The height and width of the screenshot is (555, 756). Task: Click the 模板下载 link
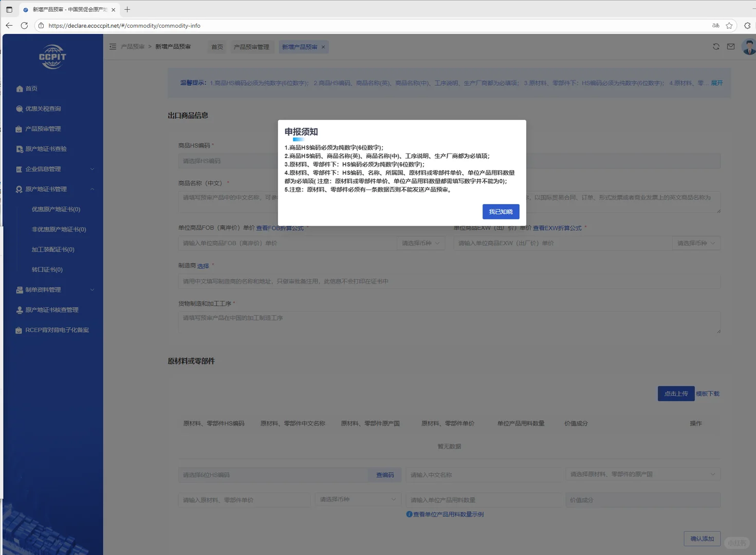tap(708, 394)
